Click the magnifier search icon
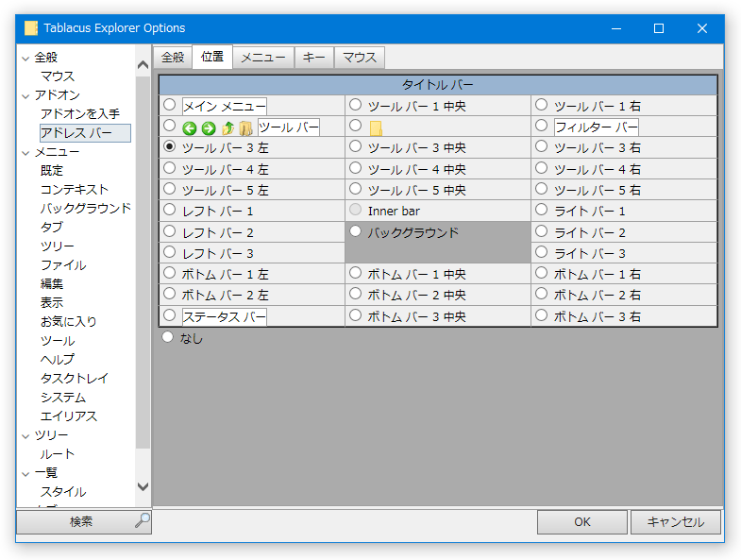The height and width of the screenshot is (560, 741). [143, 520]
